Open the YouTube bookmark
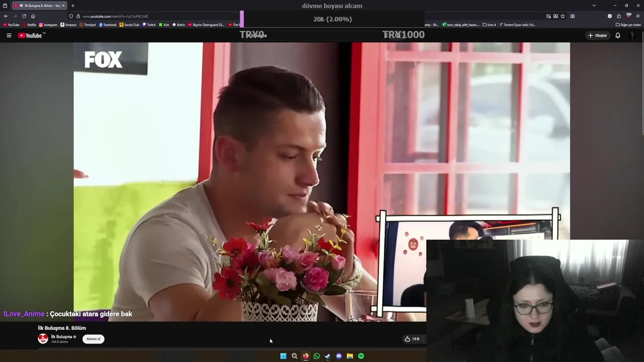644x362 pixels. coord(11,25)
